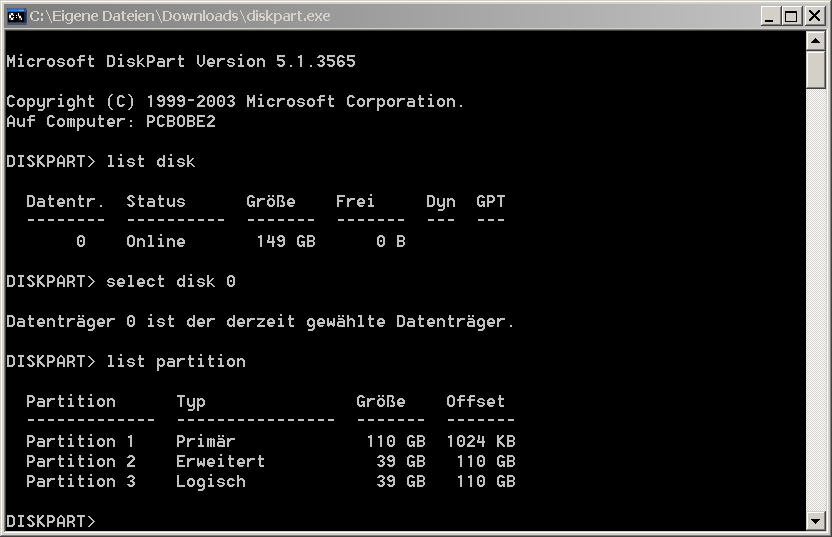Click the 'list partition' command text
The image size is (832, 537).
tap(176, 361)
